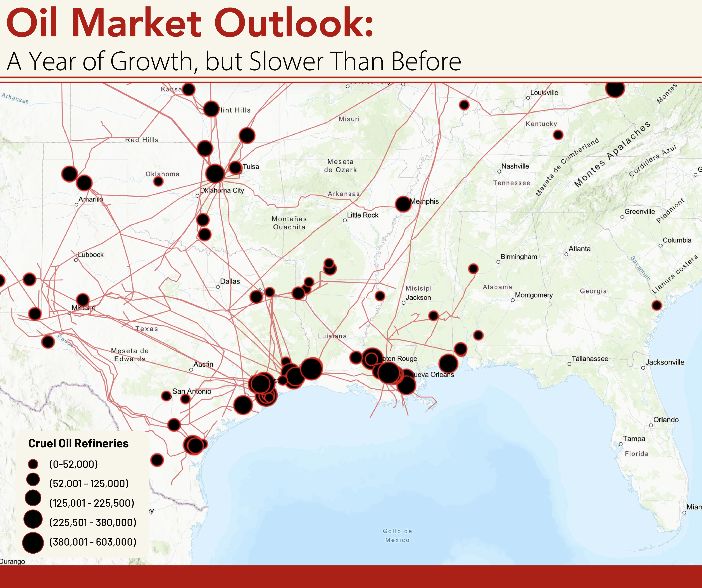This screenshot has height=588, width=702.
Task: Click the refinery marker west of San Antonio
Action: pos(166,396)
